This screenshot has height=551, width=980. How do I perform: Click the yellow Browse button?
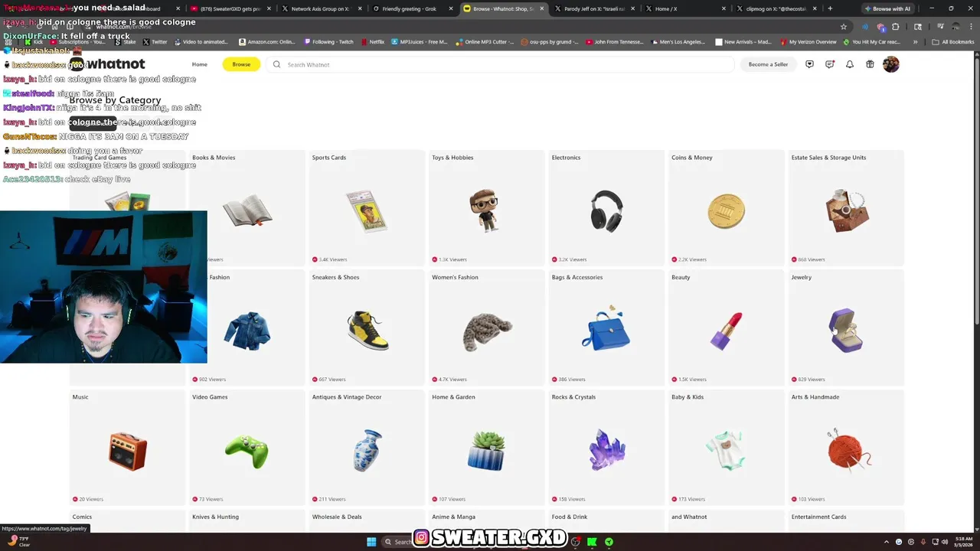point(241,64)
